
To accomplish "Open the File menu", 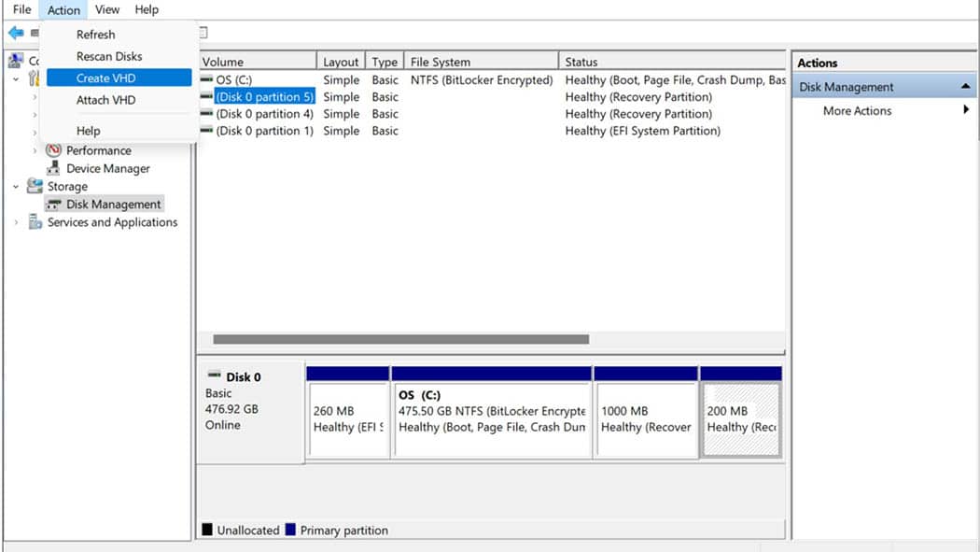I will [21, 9].
